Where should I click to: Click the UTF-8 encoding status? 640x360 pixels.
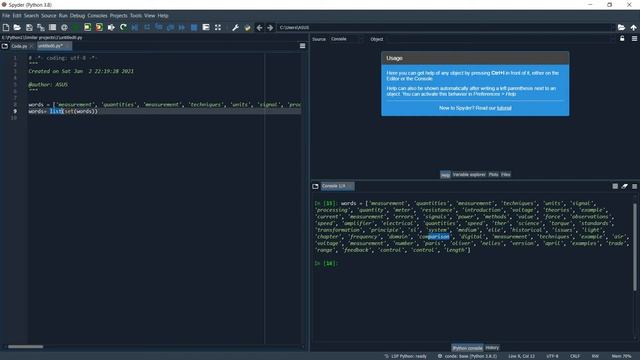point(552,356)
